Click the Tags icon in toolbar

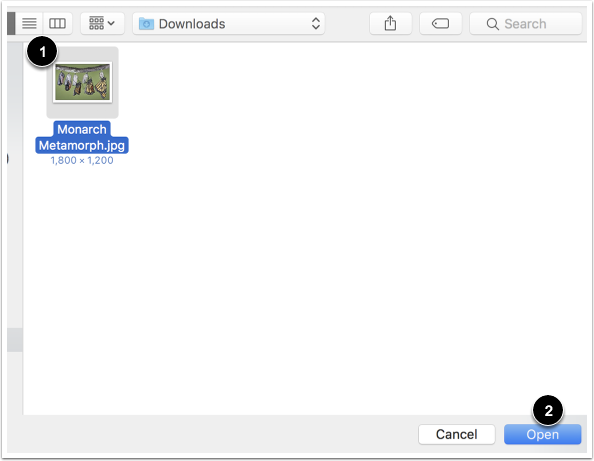click(x=440, y=23)
